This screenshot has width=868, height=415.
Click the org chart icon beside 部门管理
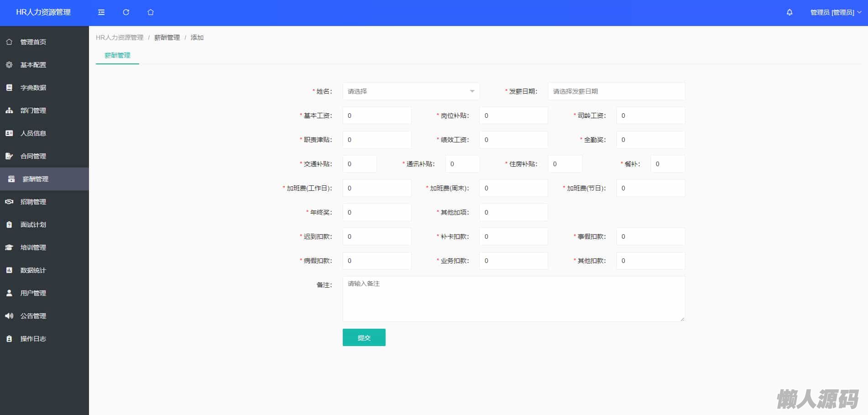tap(9, 110)
